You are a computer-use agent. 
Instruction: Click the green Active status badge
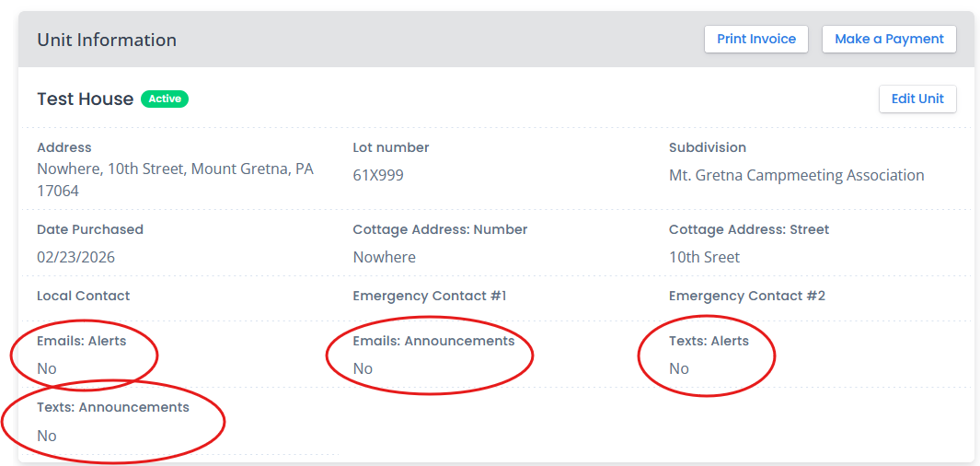tap(165, 99)
